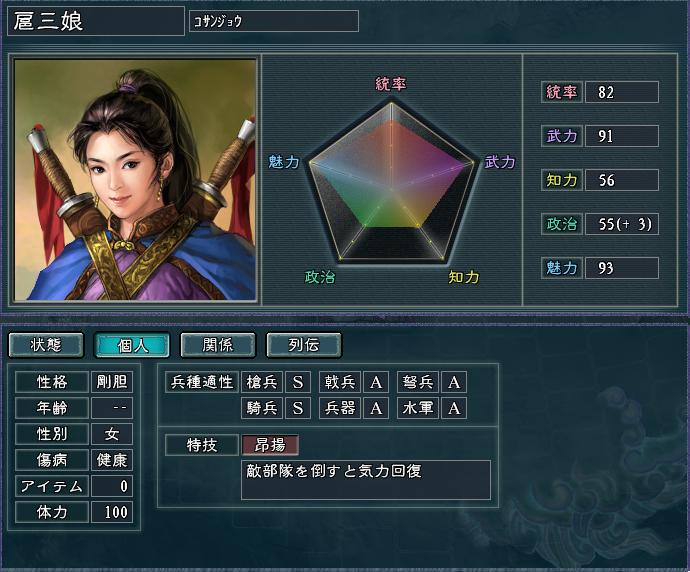Open the 関係 tab
The width and height of the screenshot is (690, 572).
[x=218, y=345]
